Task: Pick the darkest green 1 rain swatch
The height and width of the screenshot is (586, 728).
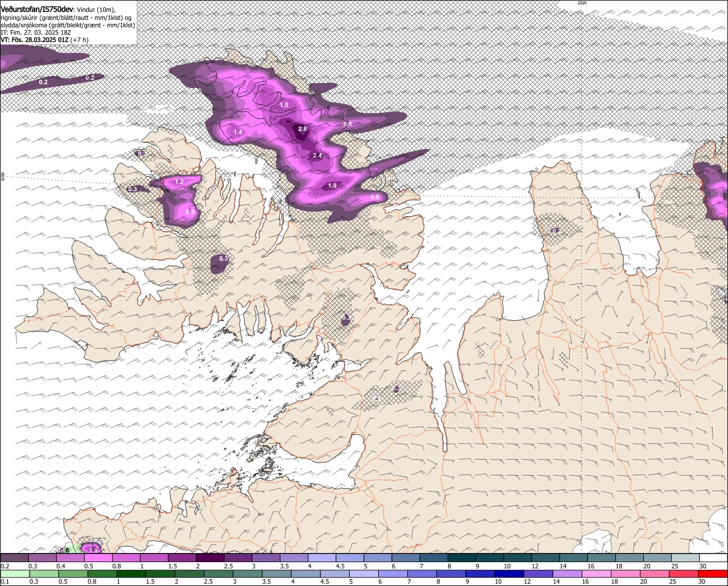Action: (x=132, y=574)
